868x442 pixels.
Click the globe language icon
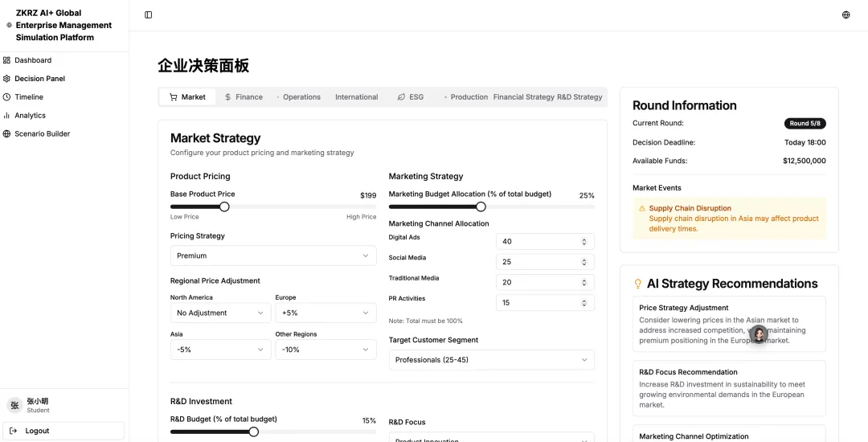click(845, 14)
